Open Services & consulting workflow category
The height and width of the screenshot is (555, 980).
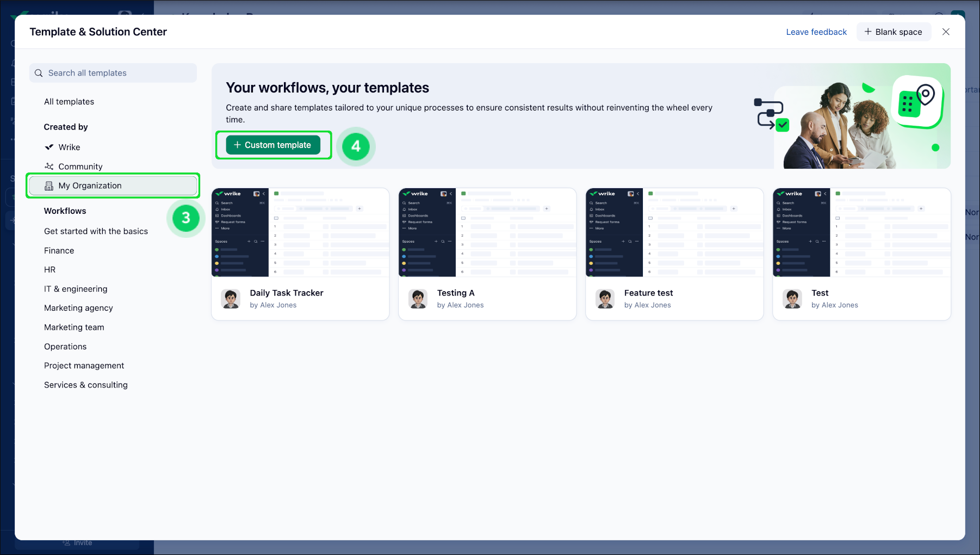click(x=86, y=385)
